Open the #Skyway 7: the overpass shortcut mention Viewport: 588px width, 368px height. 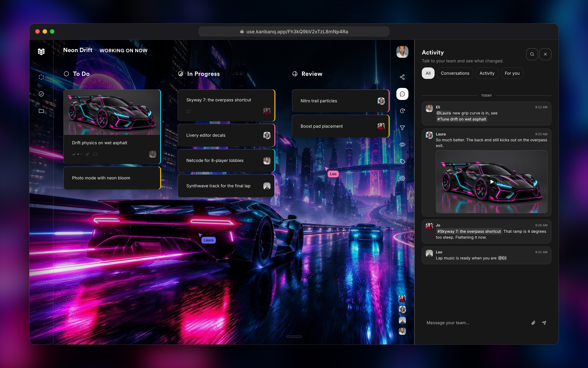[x=469, y=231]
